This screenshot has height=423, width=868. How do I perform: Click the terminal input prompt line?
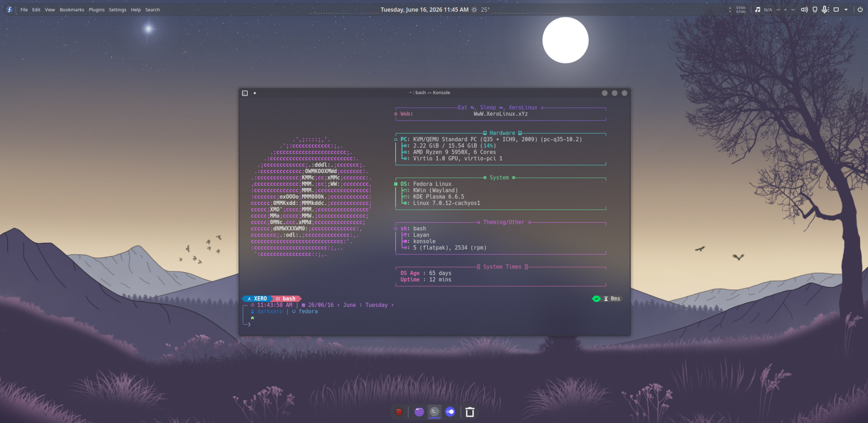click(434, 325)
